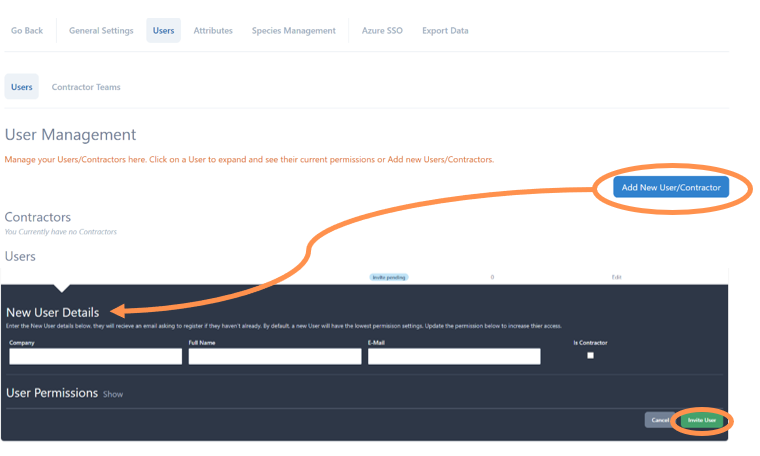
Task: Open the Species Management tab
Action: (293, 31)
